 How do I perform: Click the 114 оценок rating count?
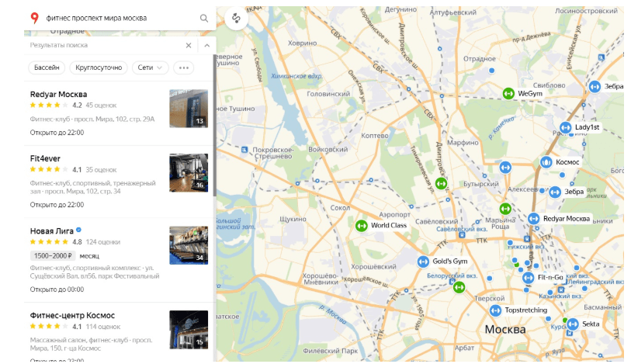point(103,327)
